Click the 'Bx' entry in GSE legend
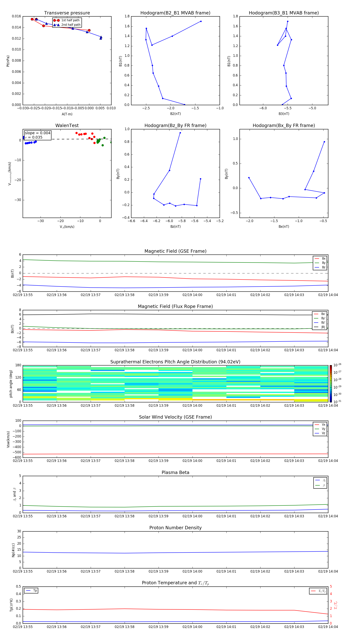Image resolution: width=351 pixels, height=644 pixels. [320, 259]
